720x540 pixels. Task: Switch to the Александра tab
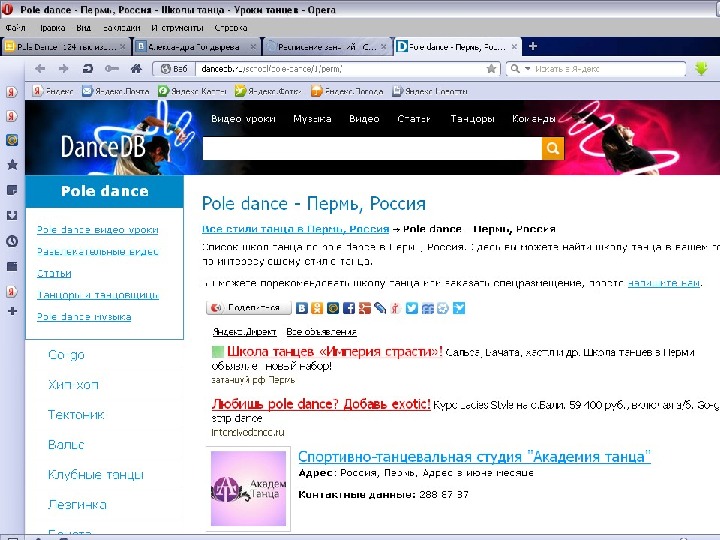pyautogui.click(x=195, y=47)
